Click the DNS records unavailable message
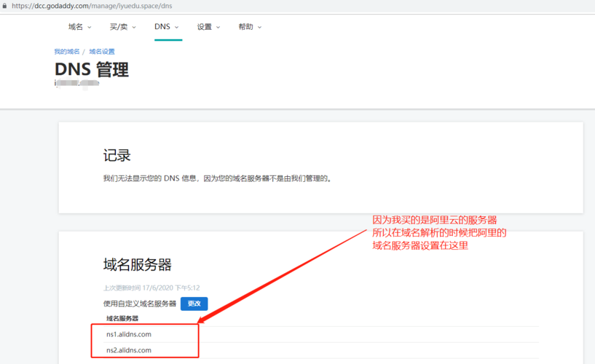595x364 pixels. [x=218, y=178]
